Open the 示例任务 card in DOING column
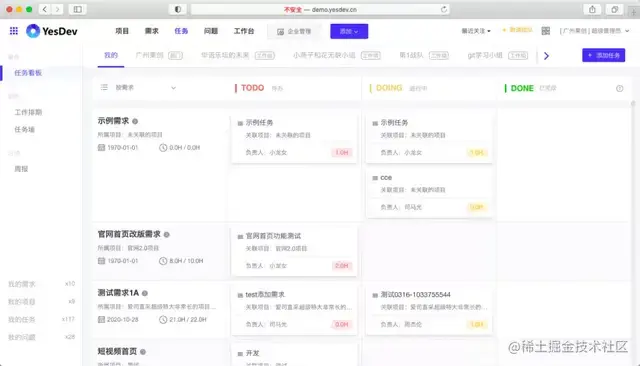 429,138
